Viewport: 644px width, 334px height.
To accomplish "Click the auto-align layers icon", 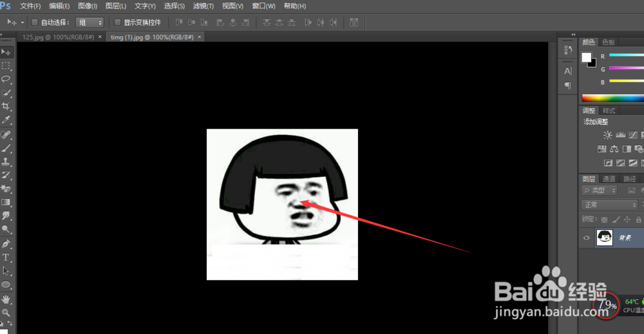I will pyautogui.click(x=354, y=22).
